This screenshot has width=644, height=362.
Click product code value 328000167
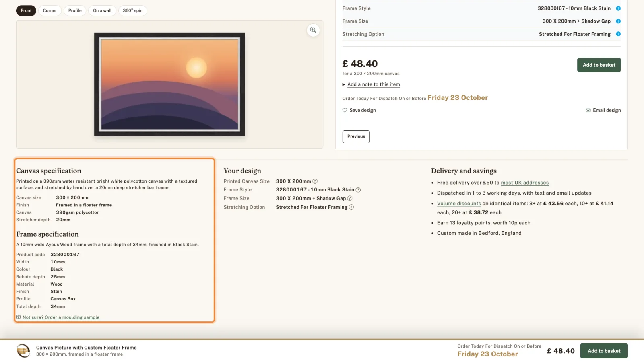(x=65, y=255)
